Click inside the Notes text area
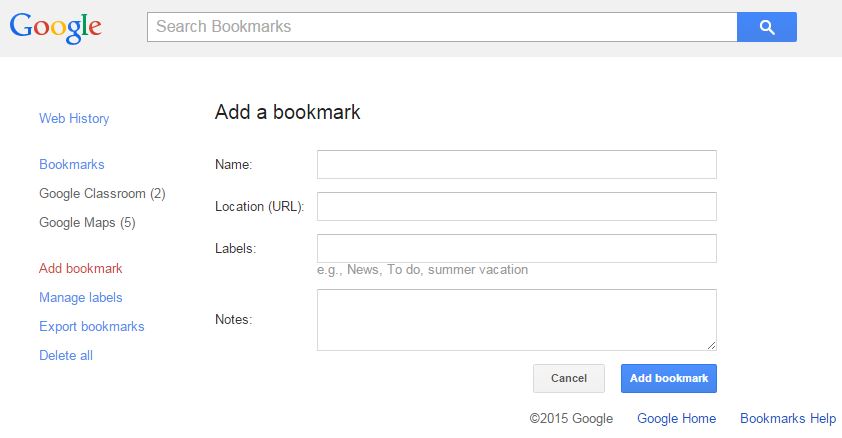The width and height of the screenshot is (842, 438). [517, 320]
